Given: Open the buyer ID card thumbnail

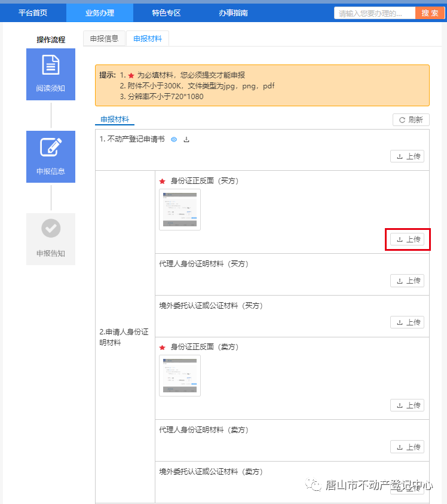Looking at the screenshot, I should pos(180,210).
